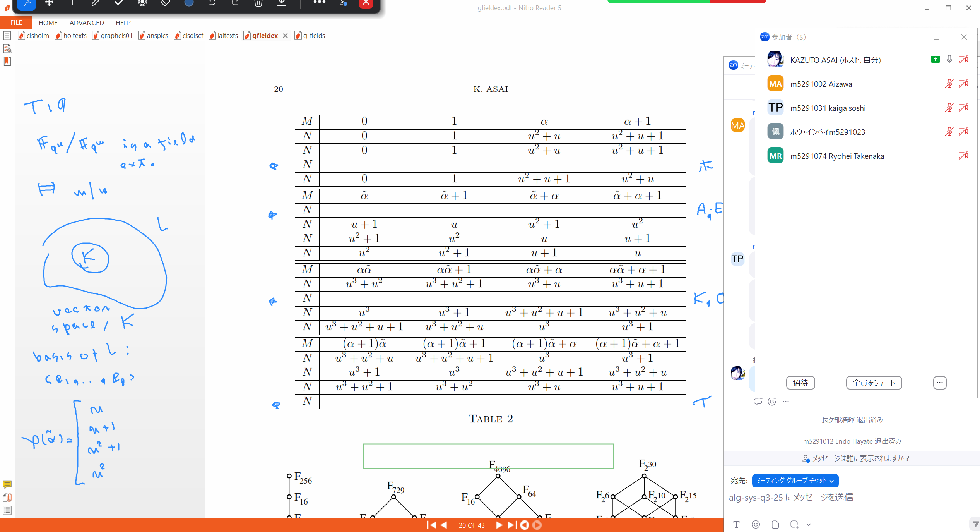Select the eraser tool in annotation toolbar
The width and height of the screenshot is (980, 532).
(166, 3)
